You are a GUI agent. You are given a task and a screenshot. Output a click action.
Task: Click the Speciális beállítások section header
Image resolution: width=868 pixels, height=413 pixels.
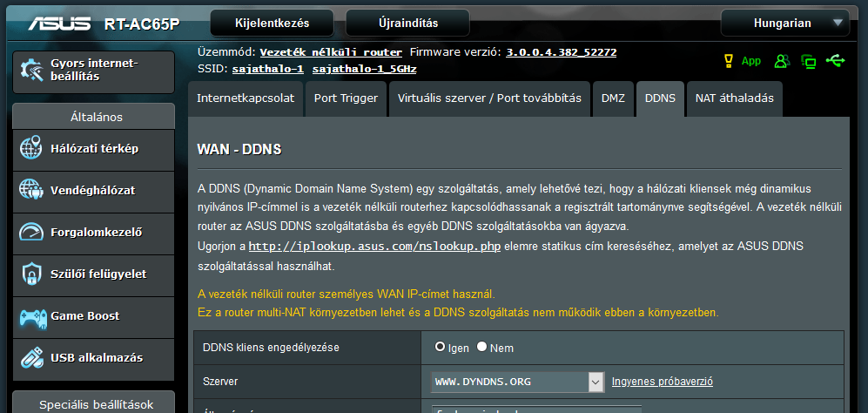click(93, 403)
